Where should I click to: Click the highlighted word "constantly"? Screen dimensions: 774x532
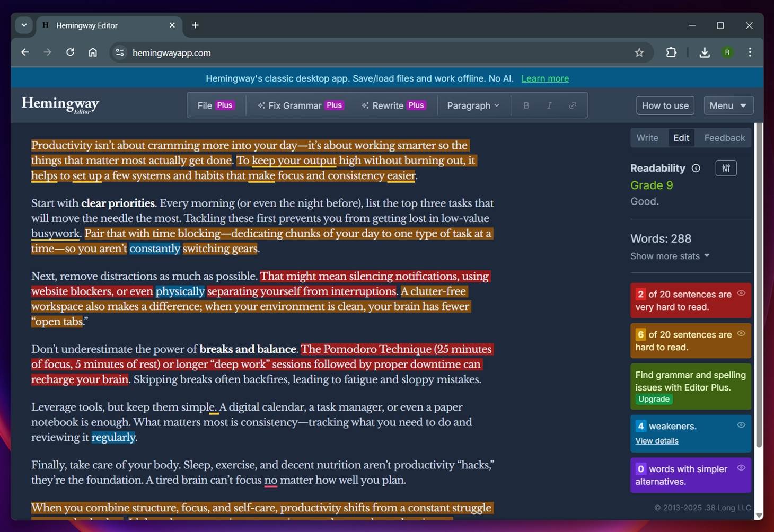click(x=155, y=249)
